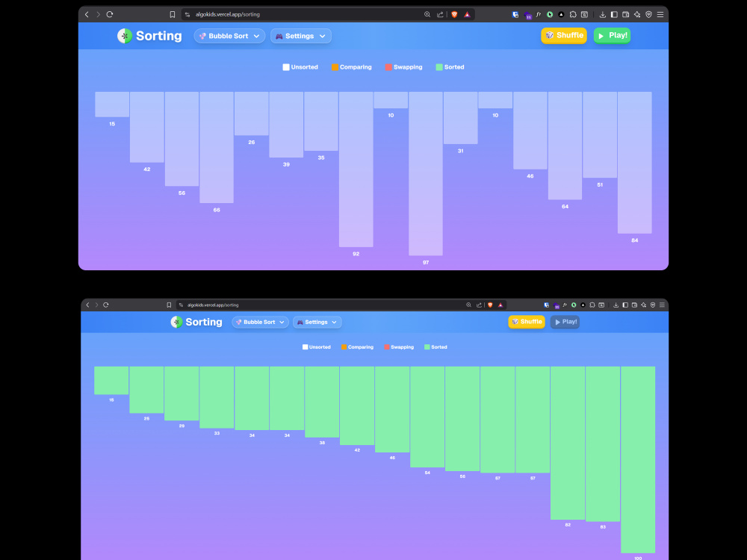Click the value label 64 in top window
The image size is (747, 560).
565,206
